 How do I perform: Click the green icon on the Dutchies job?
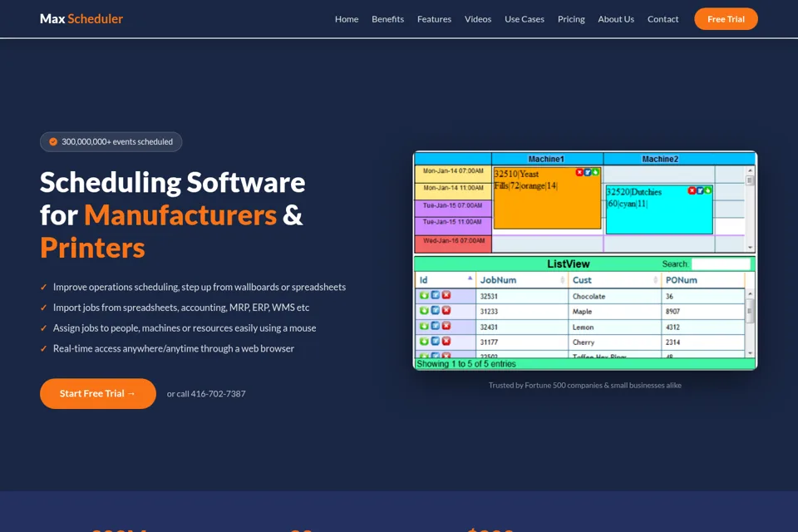(x=707, y=190)
